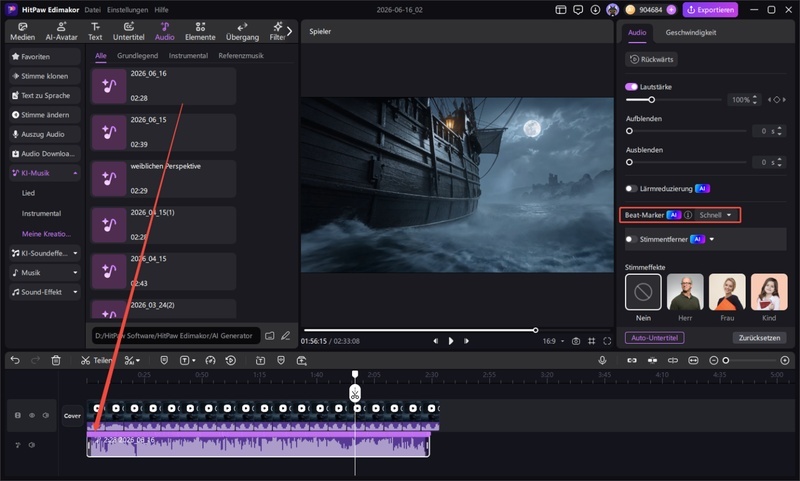The height and width of the screenshot is (481, 800).
Task: Open the download center icon
Action: point(595,10)
